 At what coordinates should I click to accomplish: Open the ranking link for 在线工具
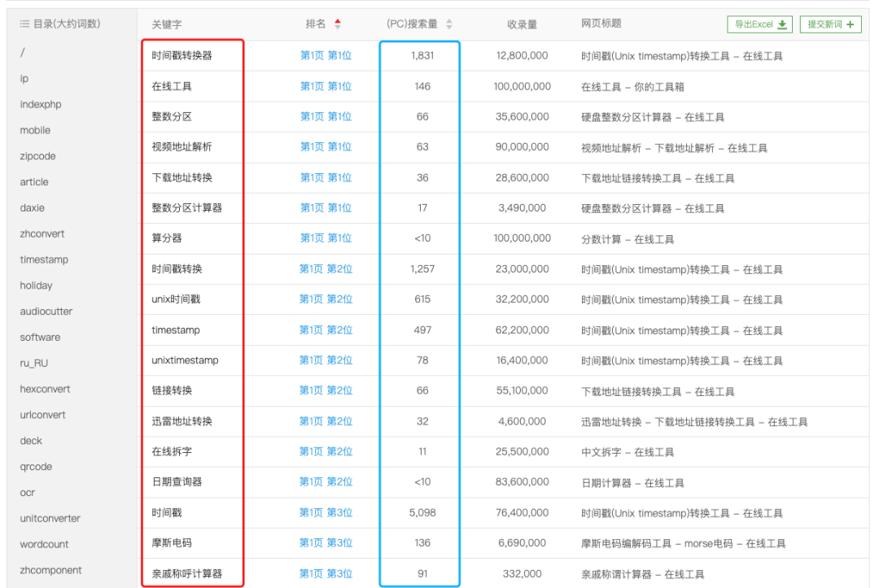pyautogui.click(x=326, y=85)
